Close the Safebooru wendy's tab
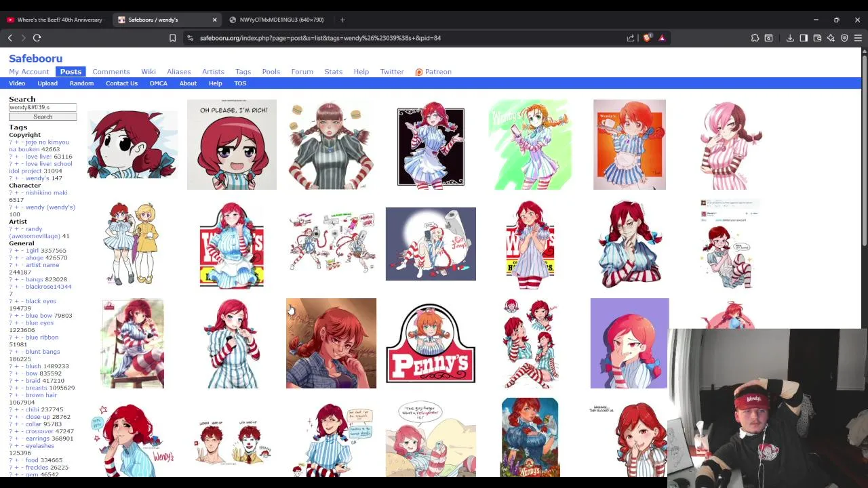 tap(214, 20)
